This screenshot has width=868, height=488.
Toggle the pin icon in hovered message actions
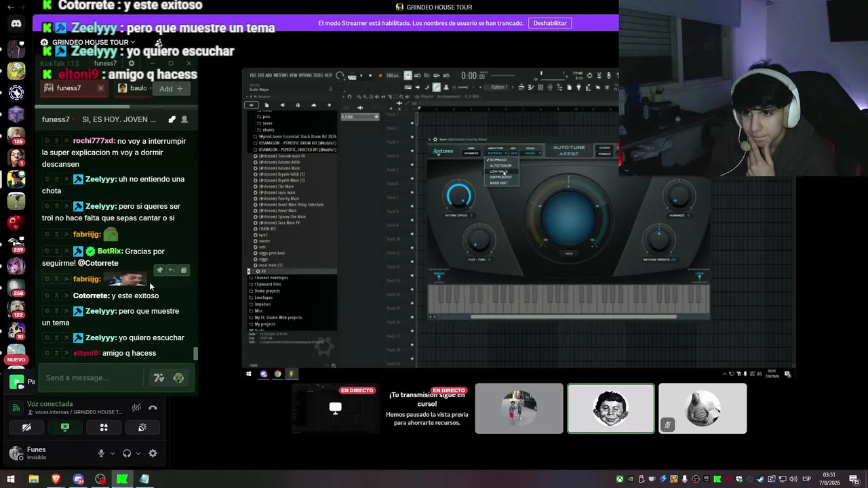pos(159,270)
